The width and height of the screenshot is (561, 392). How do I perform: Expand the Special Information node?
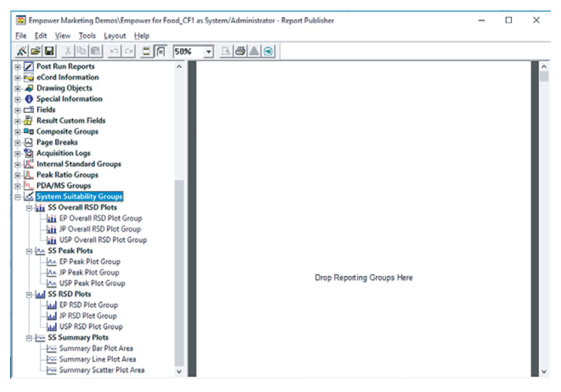pos(18,100)
